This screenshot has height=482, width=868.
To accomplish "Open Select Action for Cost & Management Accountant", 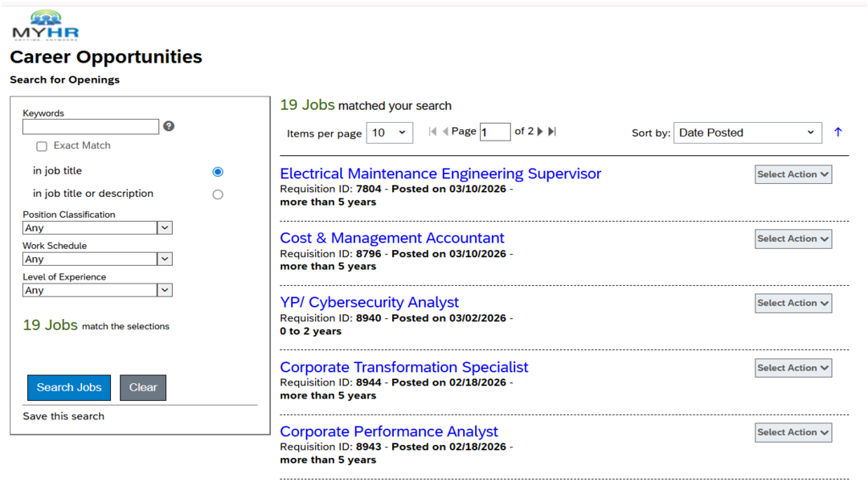I will tap(792, 239).
